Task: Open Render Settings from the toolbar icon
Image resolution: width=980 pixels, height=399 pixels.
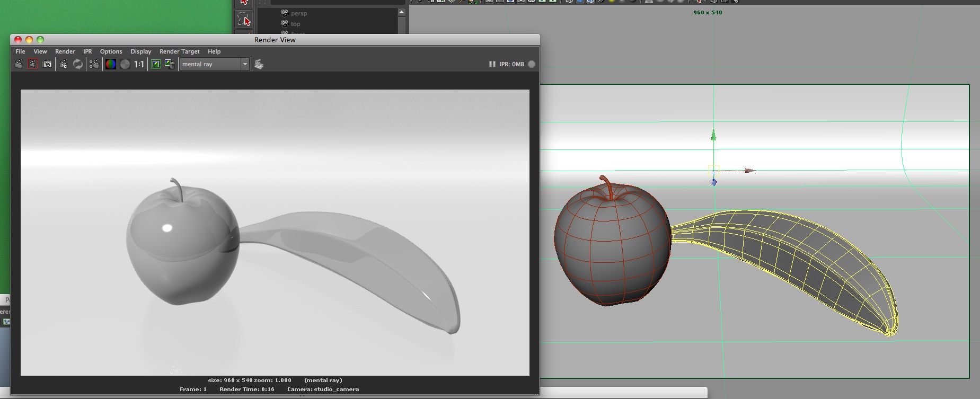Action: pos(94,64)
